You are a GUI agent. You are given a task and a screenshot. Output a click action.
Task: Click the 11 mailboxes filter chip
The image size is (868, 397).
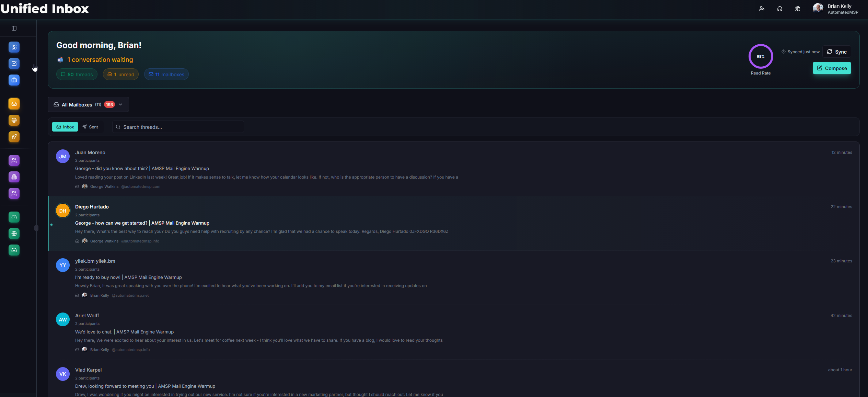coord(166,75)
